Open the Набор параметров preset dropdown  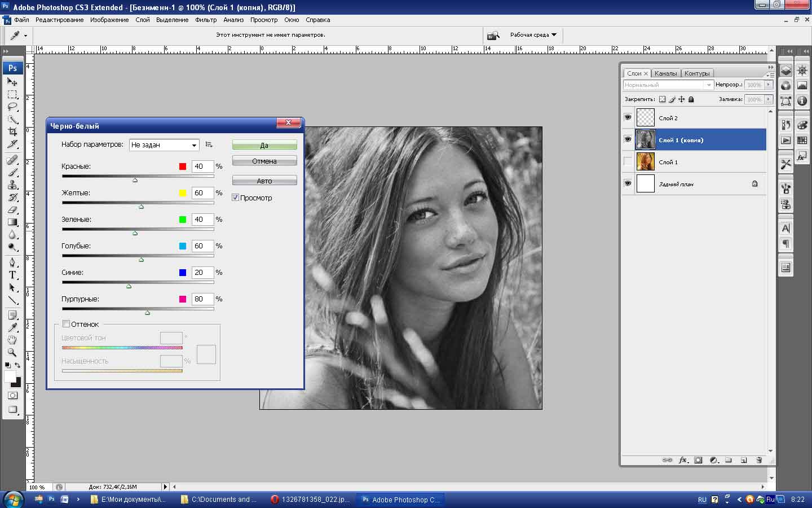click(164, 145)
